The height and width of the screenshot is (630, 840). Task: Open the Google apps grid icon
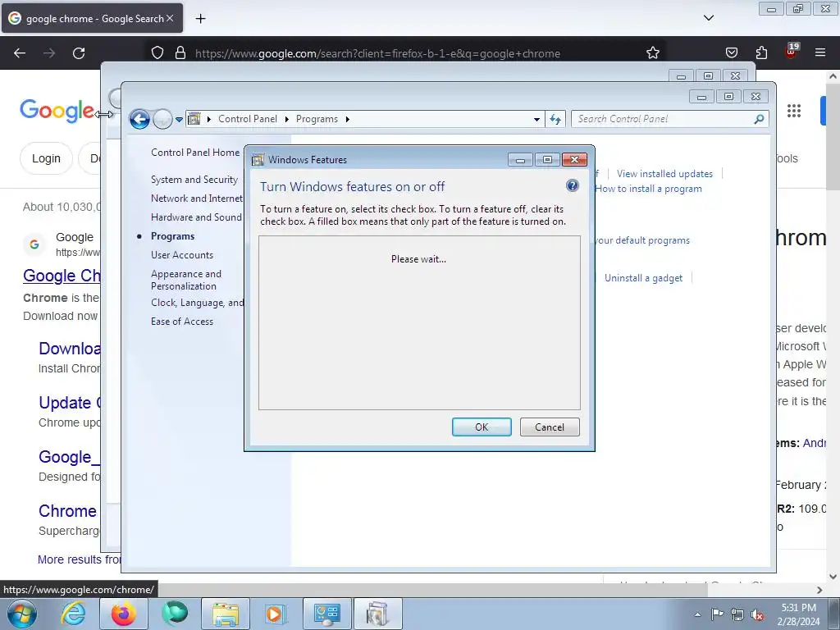[x=794, y=111]
